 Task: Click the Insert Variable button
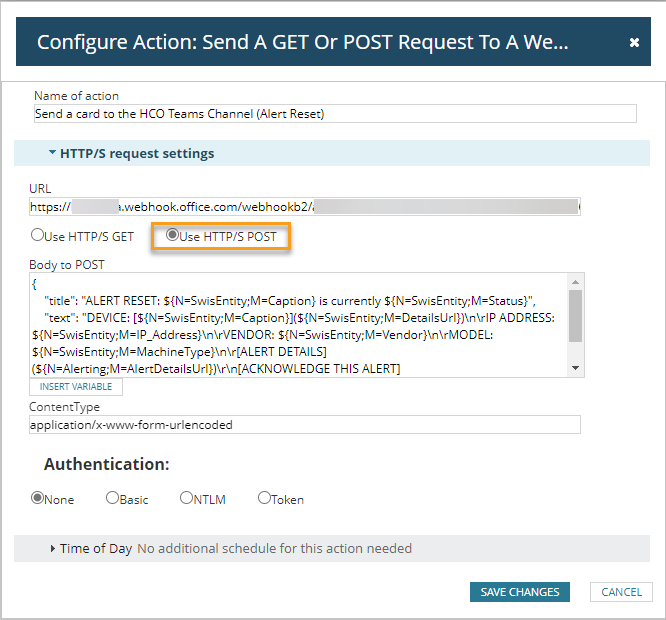pyautogui.click(x=76, y=386)
